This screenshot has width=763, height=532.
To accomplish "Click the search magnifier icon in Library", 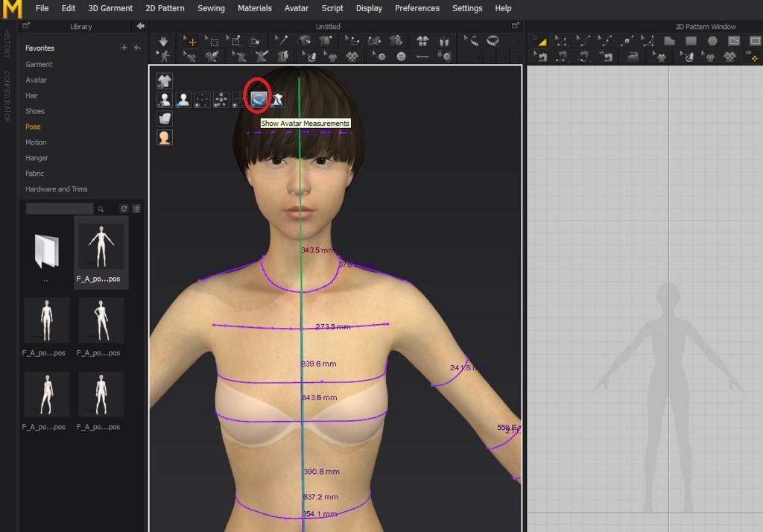I will [101, 209].
